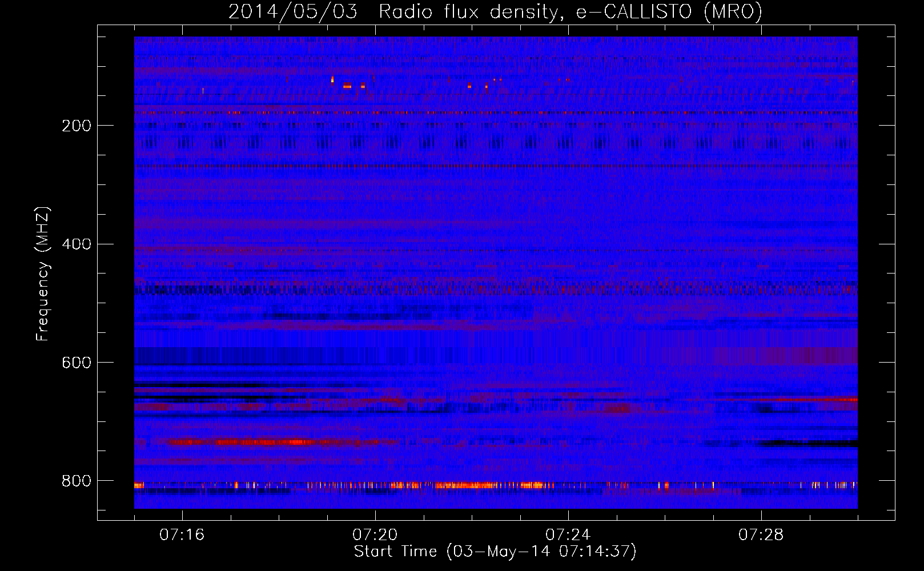The image size is (924, 571).
Task: Click the 'Start Time (03-May-14 07:14:37)' label
Action: click(x=495, y=552)
